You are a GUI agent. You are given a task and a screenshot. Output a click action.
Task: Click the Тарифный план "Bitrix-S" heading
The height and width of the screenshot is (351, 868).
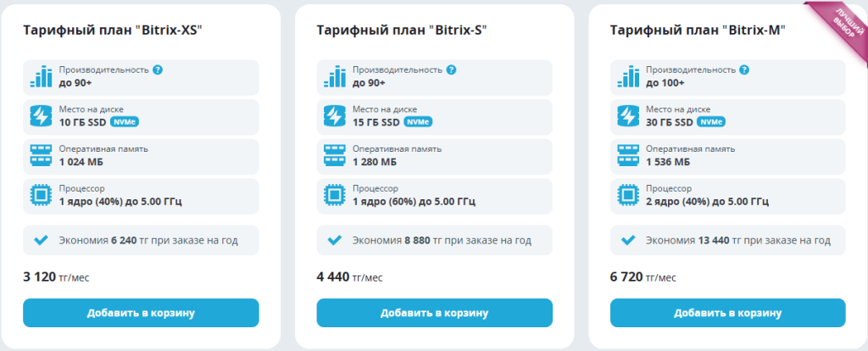pyautogui.click(x=401, y=30)
